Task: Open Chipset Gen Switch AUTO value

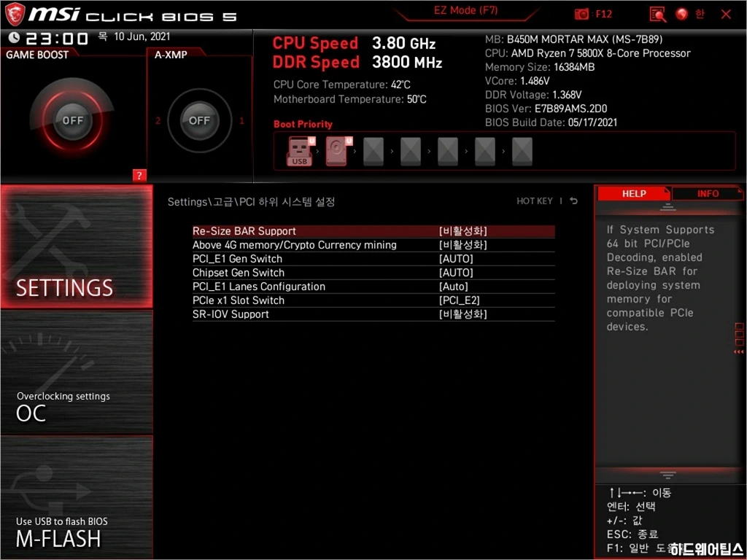Action: (456, 273)
